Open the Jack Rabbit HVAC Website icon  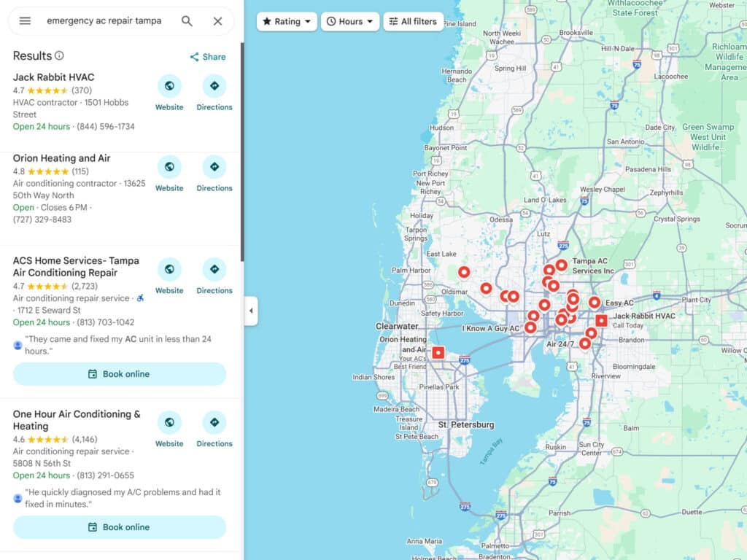coord(169,86)
